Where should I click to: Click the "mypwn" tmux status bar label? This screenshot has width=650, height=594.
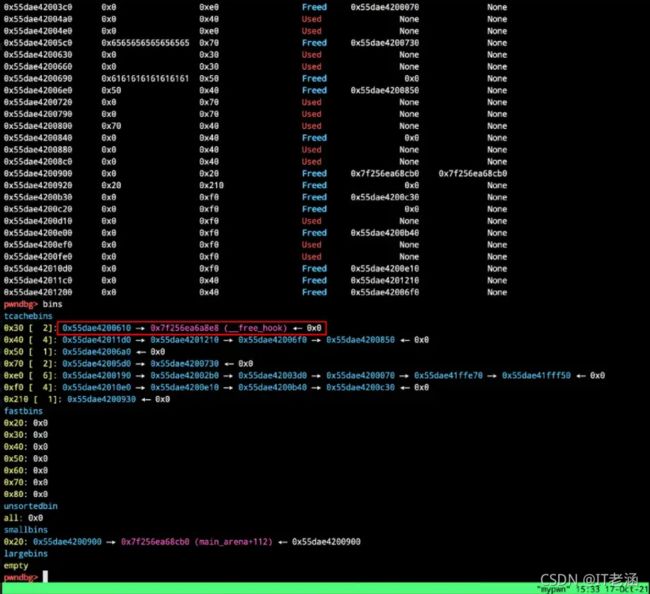pyautogui.click(x=553, y=589)
